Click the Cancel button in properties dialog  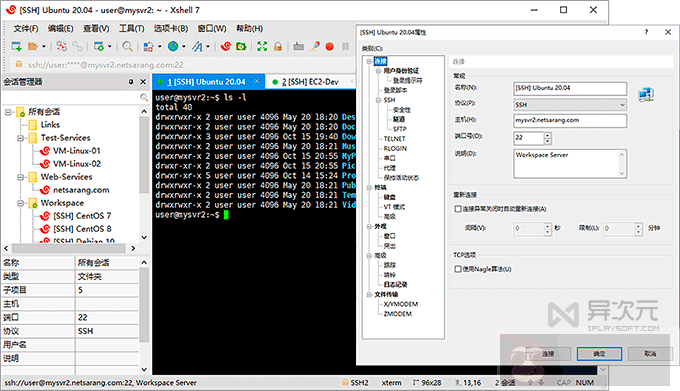click(650, 354)
